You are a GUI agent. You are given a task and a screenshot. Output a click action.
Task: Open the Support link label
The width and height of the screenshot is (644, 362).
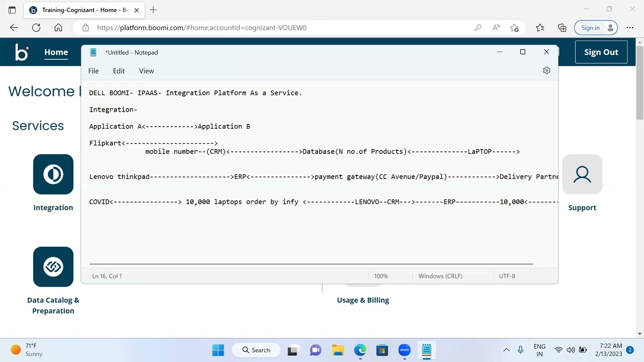click(582, 208)
